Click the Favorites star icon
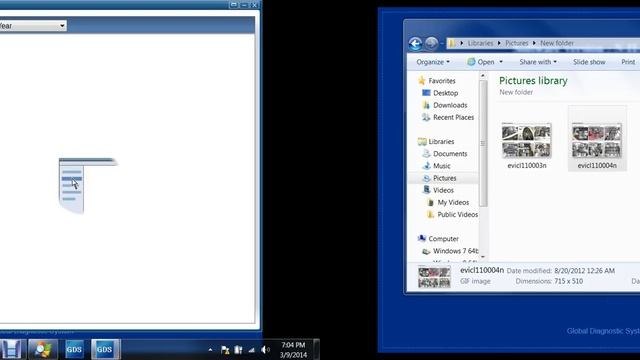This screenshot has width=640, height=360. click(422, 81)
